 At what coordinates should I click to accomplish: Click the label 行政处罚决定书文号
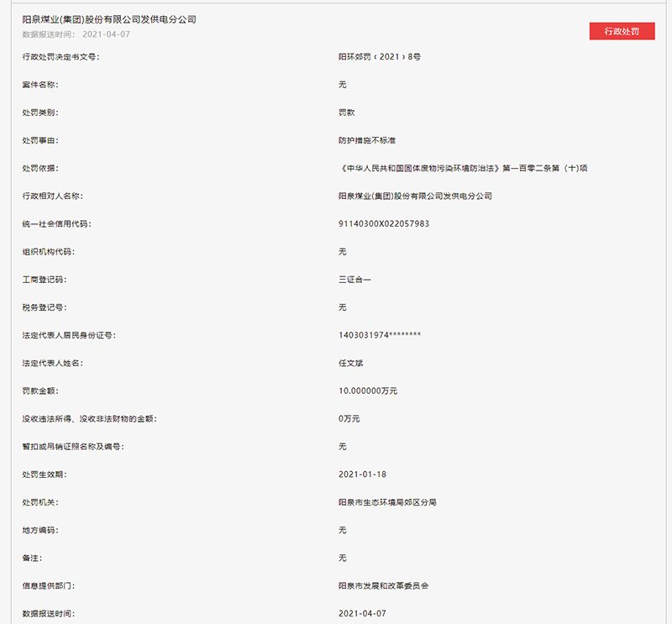[60, 56]
